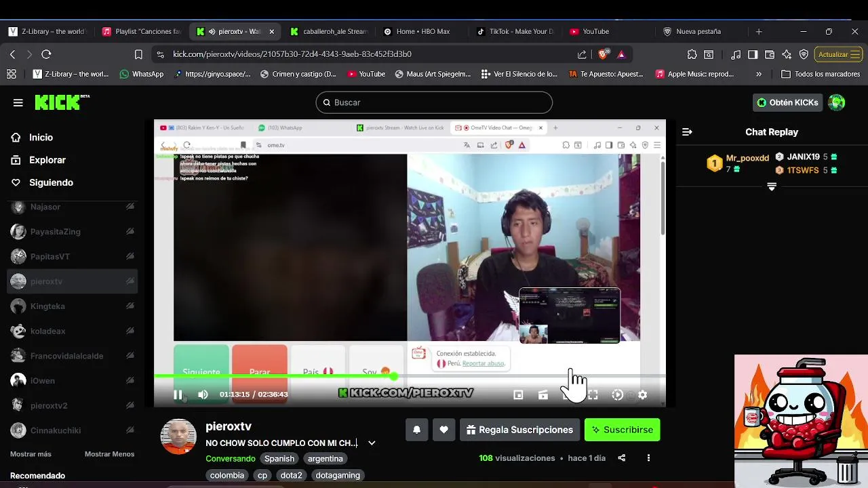
Task: Open the Todos los marcadores folder
Action: tap(821, 74)
